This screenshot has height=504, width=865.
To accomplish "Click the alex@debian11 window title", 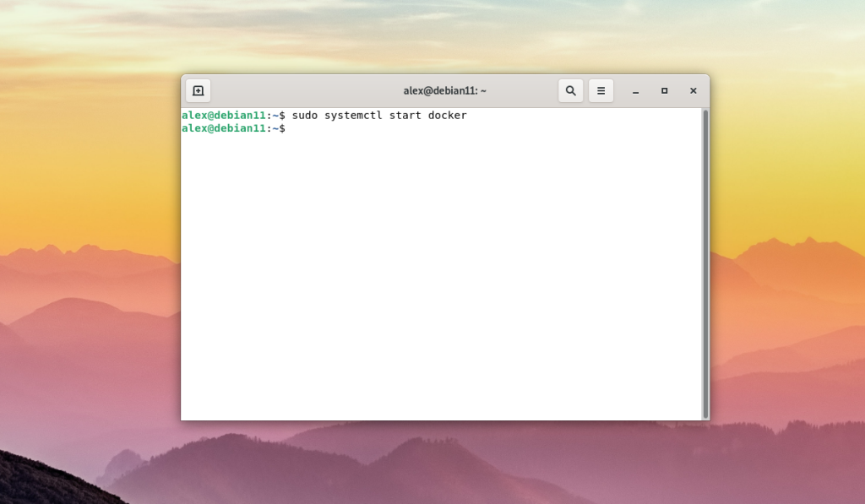I will tap(444, 91).
